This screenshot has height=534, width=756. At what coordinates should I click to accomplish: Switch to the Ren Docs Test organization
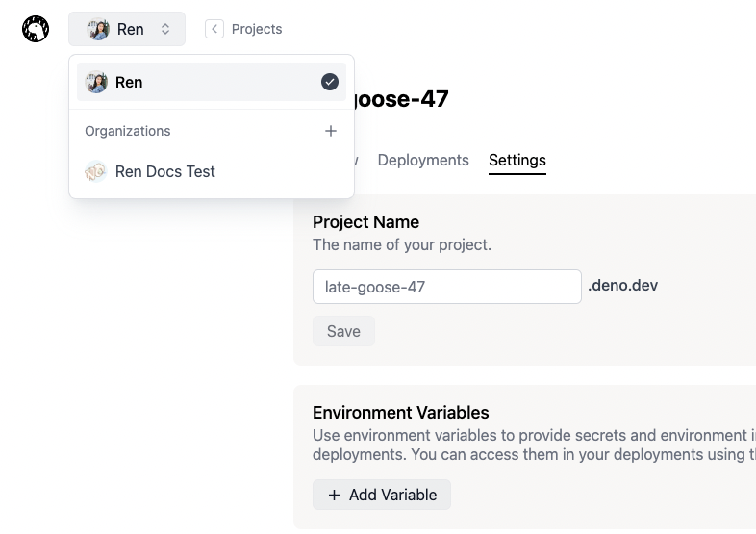coord(165,171)
